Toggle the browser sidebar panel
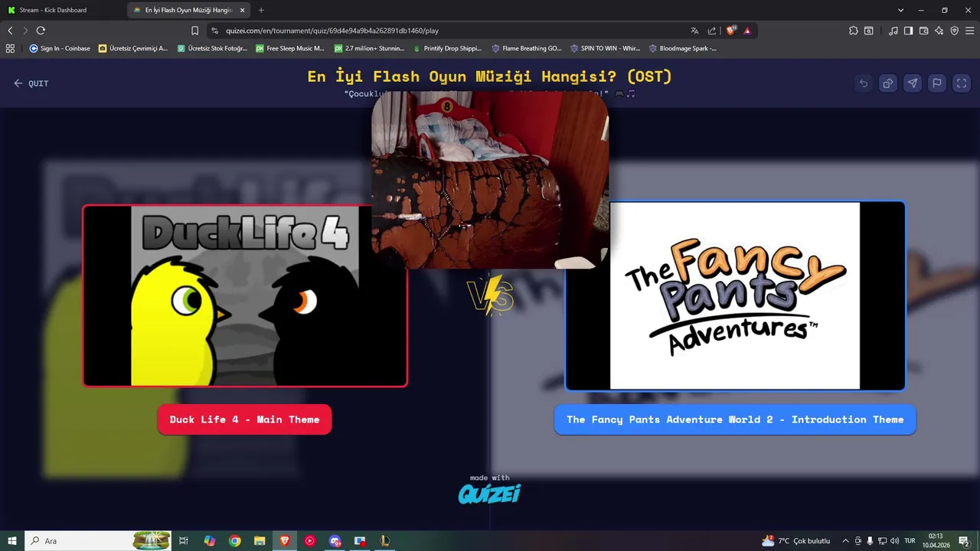 click(x=908, y=31)
